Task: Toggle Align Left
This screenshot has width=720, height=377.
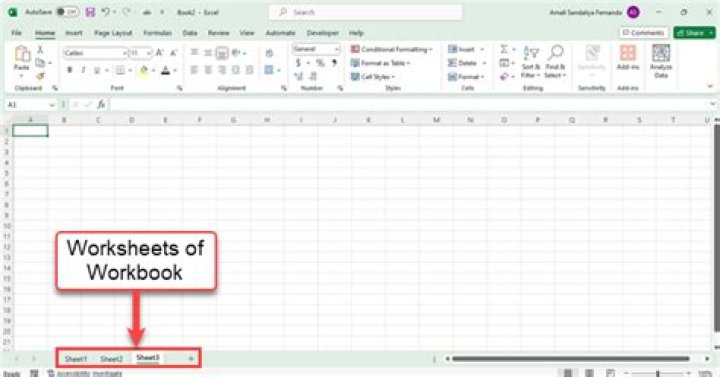Action: click(x=194, y=70)
